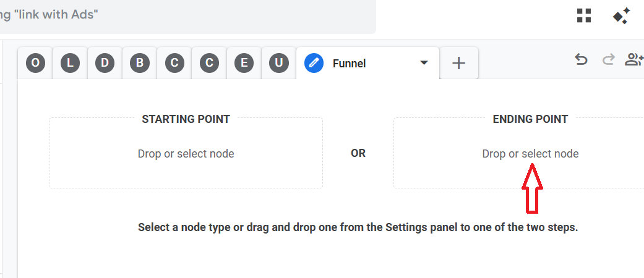The width and height of the screenshot is (644, 278).
Task: Select the Funnel tab label
Action: [x=350, y=63]
